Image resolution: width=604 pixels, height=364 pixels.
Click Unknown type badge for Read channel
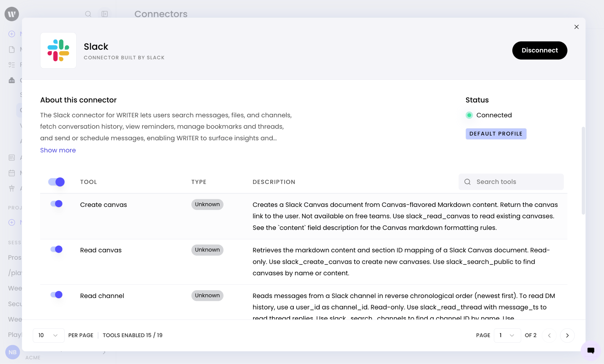tap(207, 295)
